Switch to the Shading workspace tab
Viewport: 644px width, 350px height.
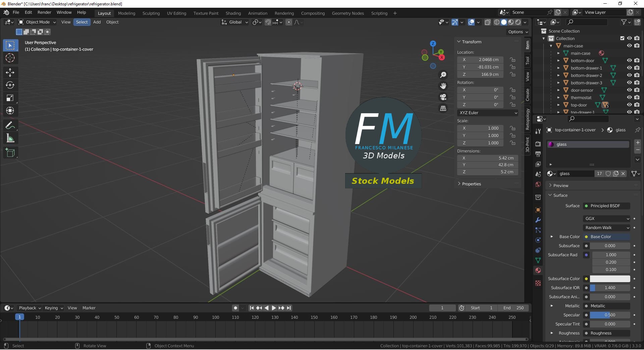(x=233, y=13)
